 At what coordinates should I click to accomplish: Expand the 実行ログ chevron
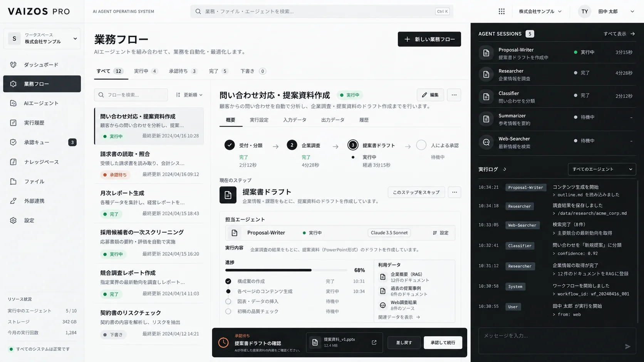[x=505, y=169]
